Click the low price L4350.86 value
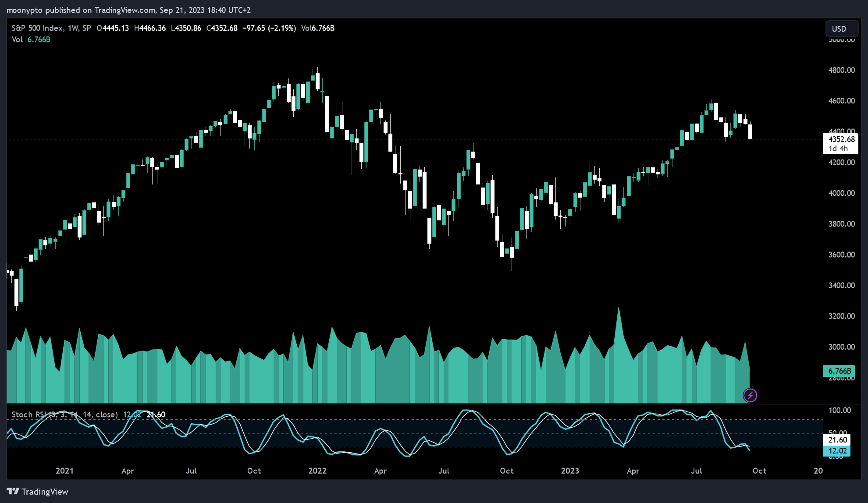868x503 pixels. tap(186, 28)
